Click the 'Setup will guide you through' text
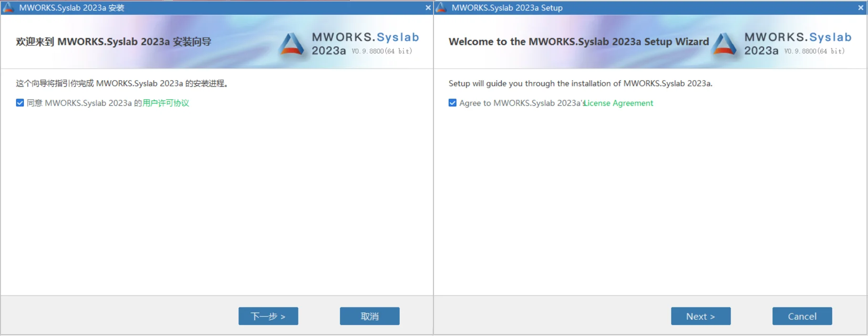The image size is (868, 336). click(x=580, y=83)
